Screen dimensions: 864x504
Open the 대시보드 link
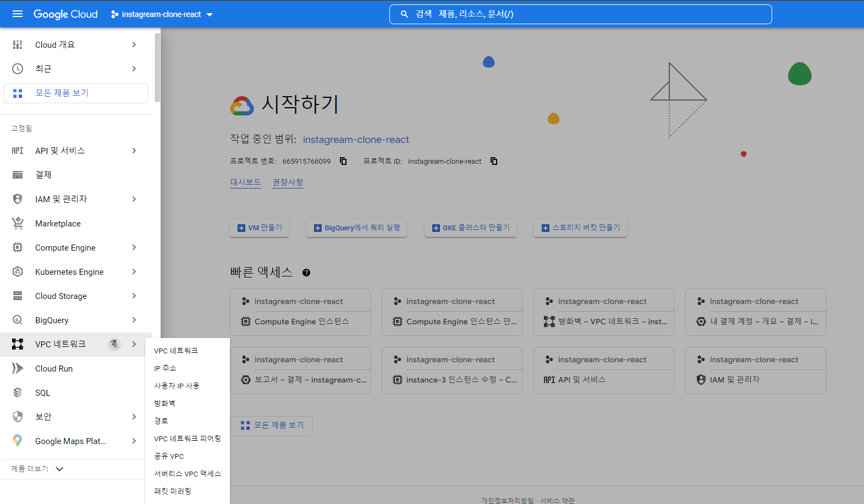point(245,182)
